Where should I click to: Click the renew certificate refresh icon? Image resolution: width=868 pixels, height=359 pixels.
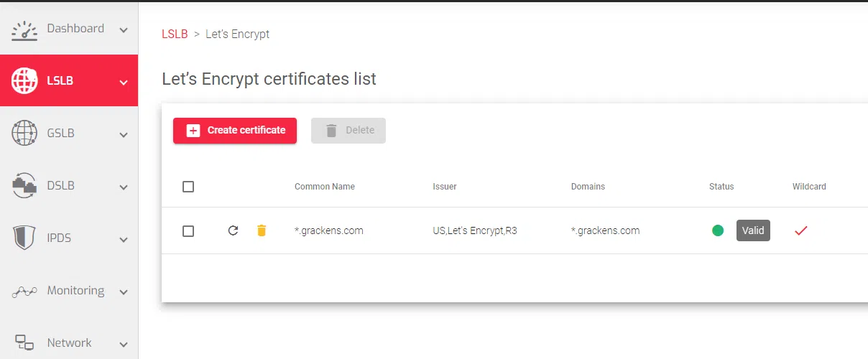[x=233, y=230]
